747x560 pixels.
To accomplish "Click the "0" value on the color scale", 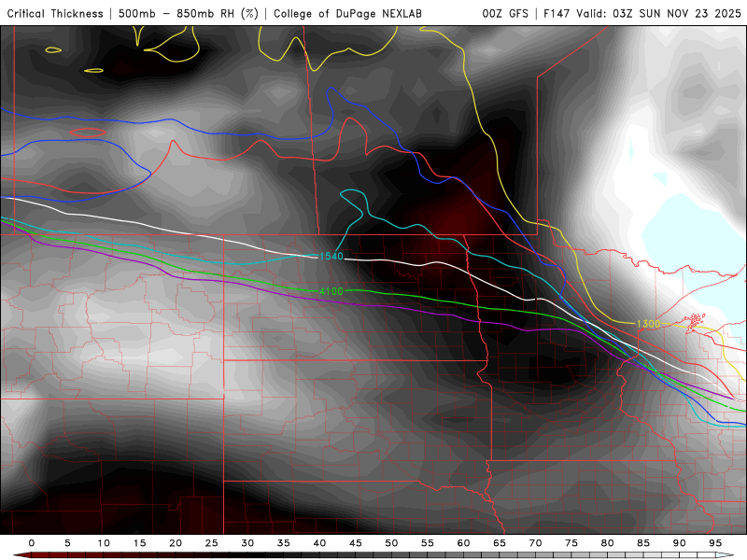I will [32, 543].
